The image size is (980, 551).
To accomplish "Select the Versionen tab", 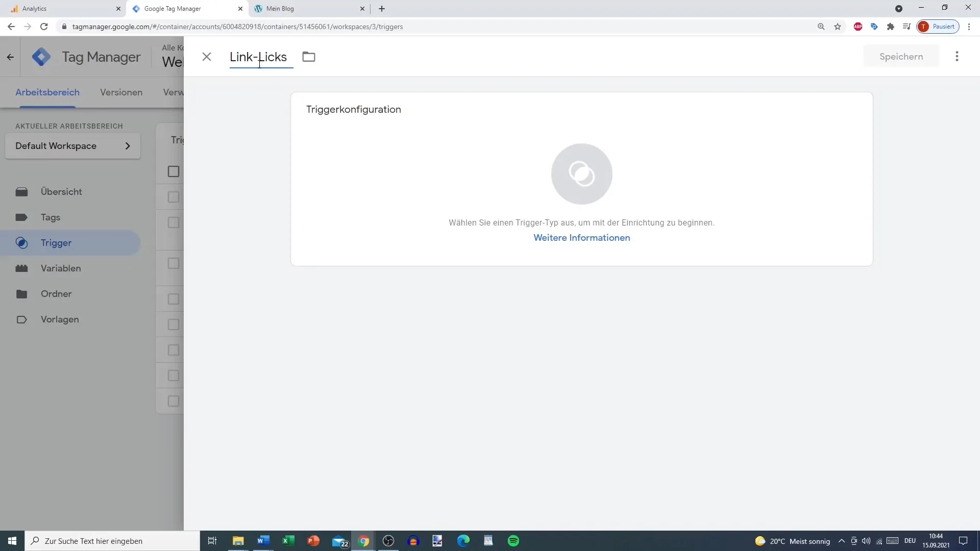I will pyautogui.click(x=121, y=92).
